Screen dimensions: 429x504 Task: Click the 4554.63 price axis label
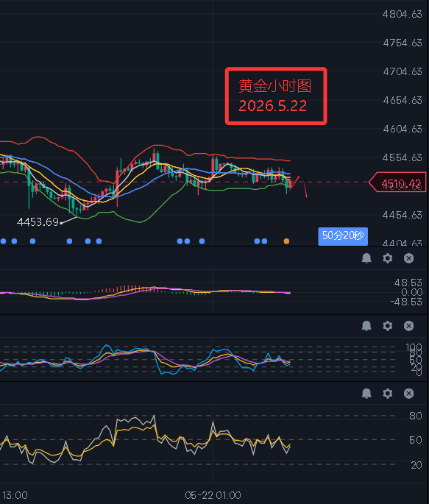point(403,157)
